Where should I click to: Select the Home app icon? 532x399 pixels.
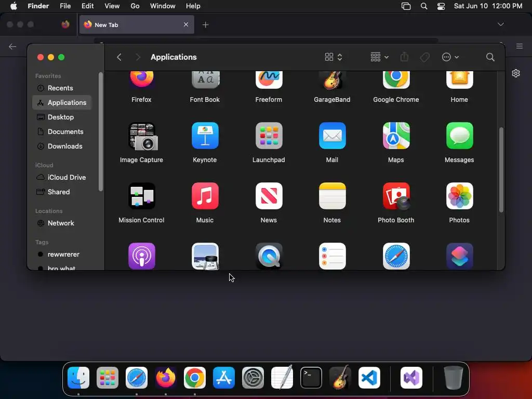click(x=459, y=80)
